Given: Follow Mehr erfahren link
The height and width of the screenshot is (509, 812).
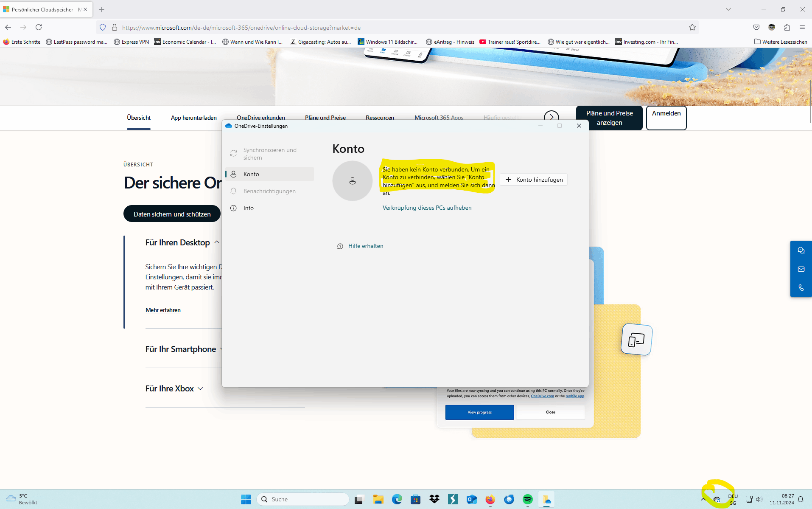Looking at the screenshot, I should pos(163,310).
